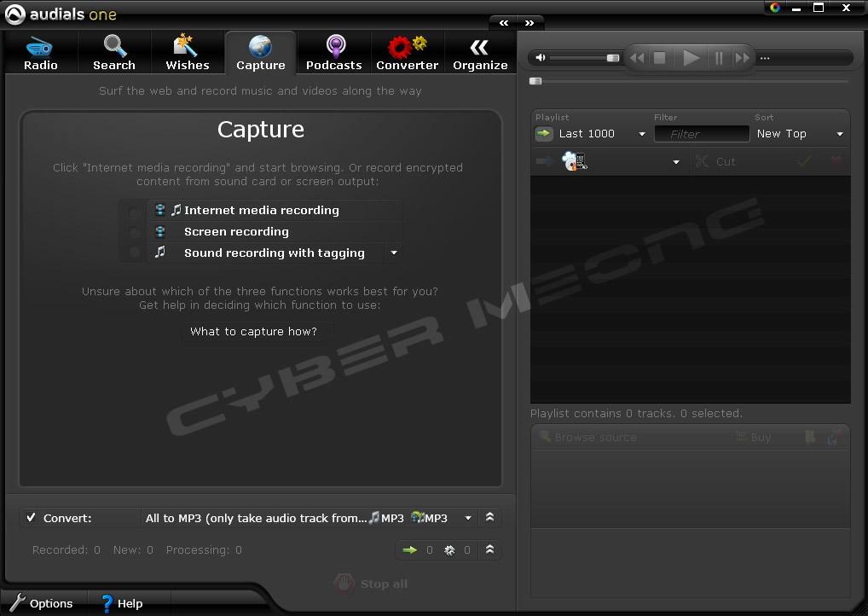Click the Internet media recording label

pyautogui.click(x=261, y=210)
